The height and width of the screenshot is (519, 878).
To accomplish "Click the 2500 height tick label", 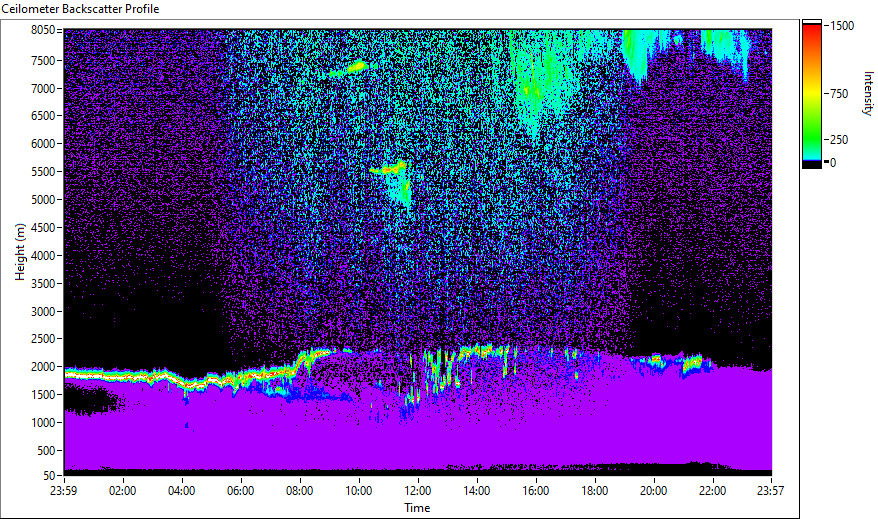I will coord(43,339).
